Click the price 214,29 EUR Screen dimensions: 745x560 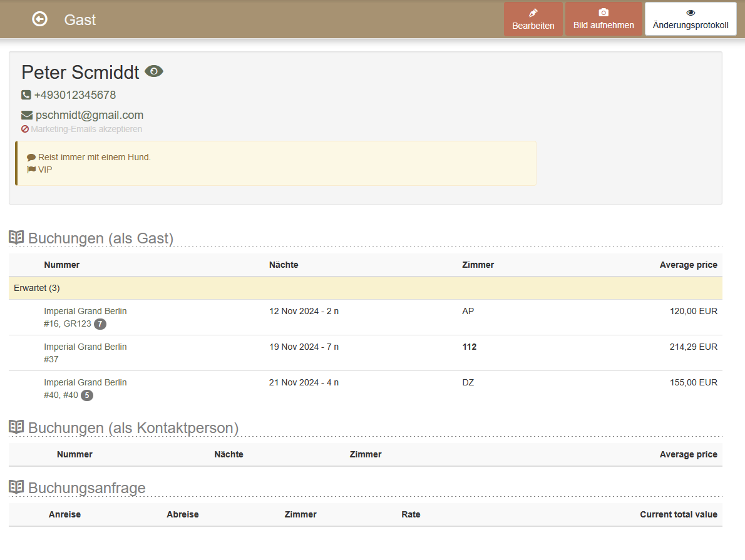[x=694, y=347]
